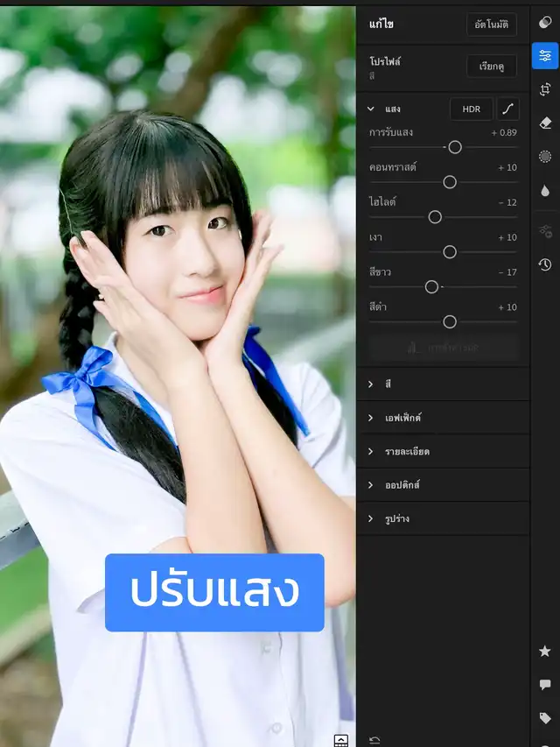This screenshot has width=560, height=747.
Task: Open the comments speech-bubble icon
Action: 545,685
